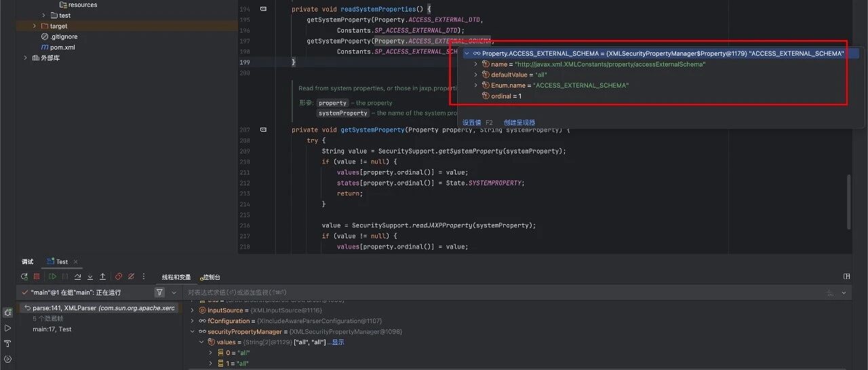The height and width of the screenshot is (370, 868).
Task: Resume program execution in debugger
Action: (52, 277)
